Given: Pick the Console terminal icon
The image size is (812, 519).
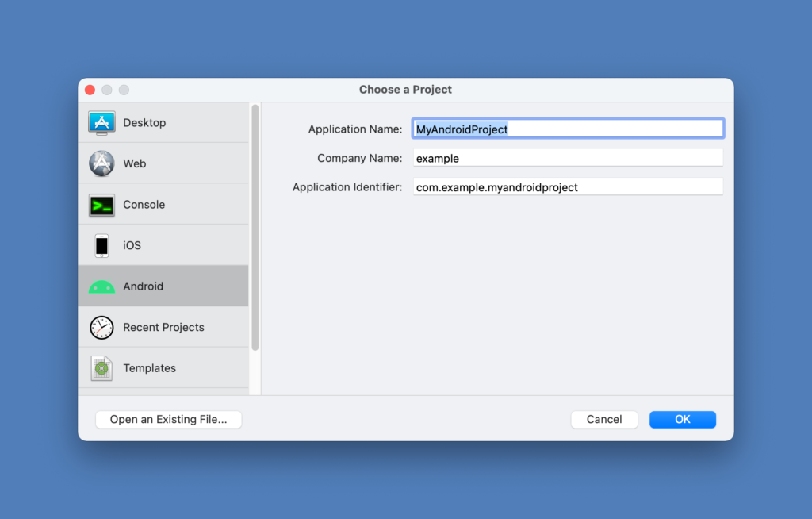Looking at the screenshot, I should pyautogui.click(x=101, y=205).
